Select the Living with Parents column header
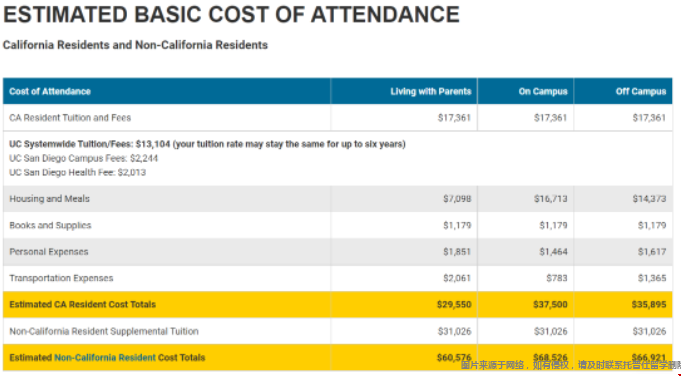This screenshot has width=681, height=376. point(431,92)
